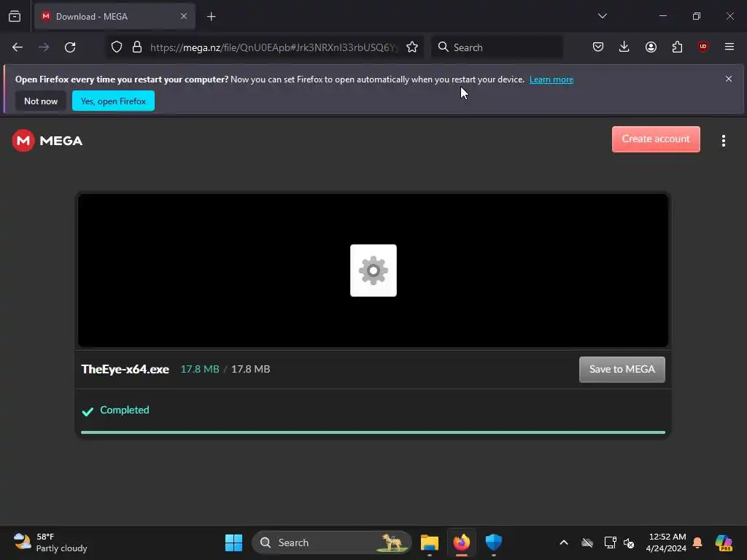Open tracking protection shield icon
Viewport: 747px width, 560px height.
(117, 47)
